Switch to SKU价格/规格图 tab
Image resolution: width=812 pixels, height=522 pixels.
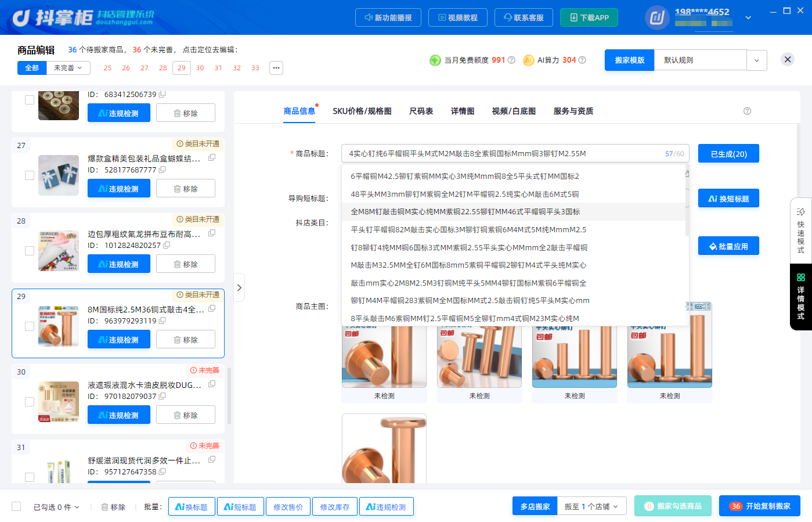pos(362,111)
